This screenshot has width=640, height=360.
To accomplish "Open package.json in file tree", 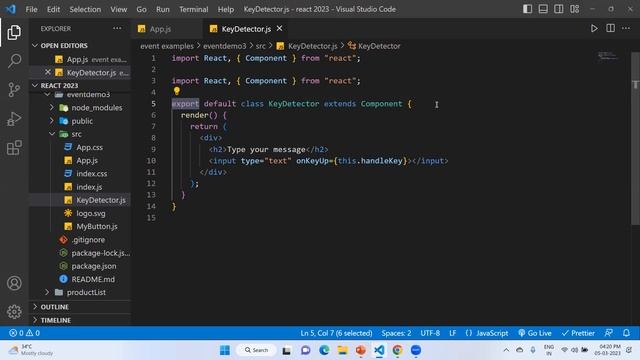I will click(93, 266).
